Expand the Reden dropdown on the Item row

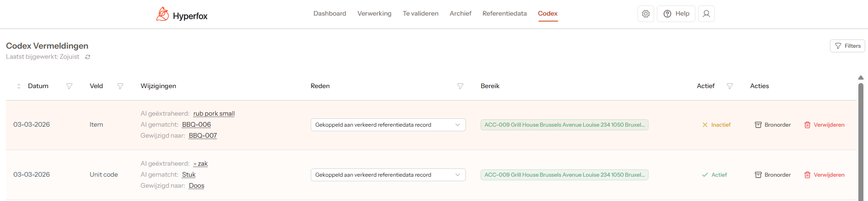[x=388, y=125]
